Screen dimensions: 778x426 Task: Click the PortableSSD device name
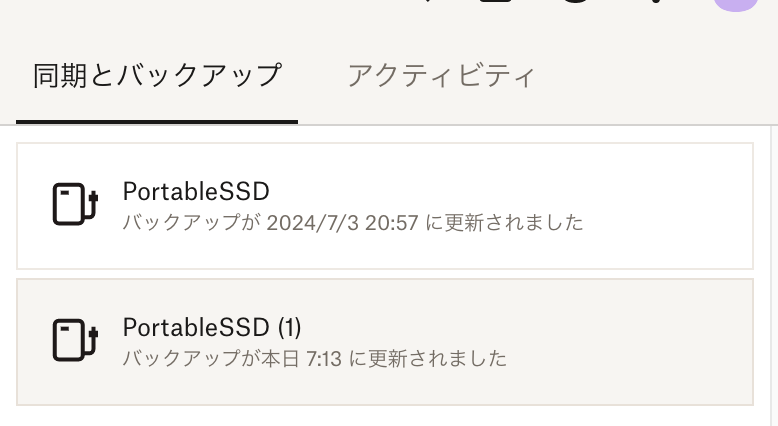(x=196, y=191)
